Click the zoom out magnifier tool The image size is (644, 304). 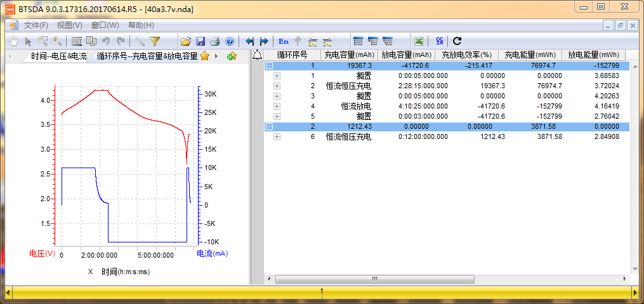point(57,41)
